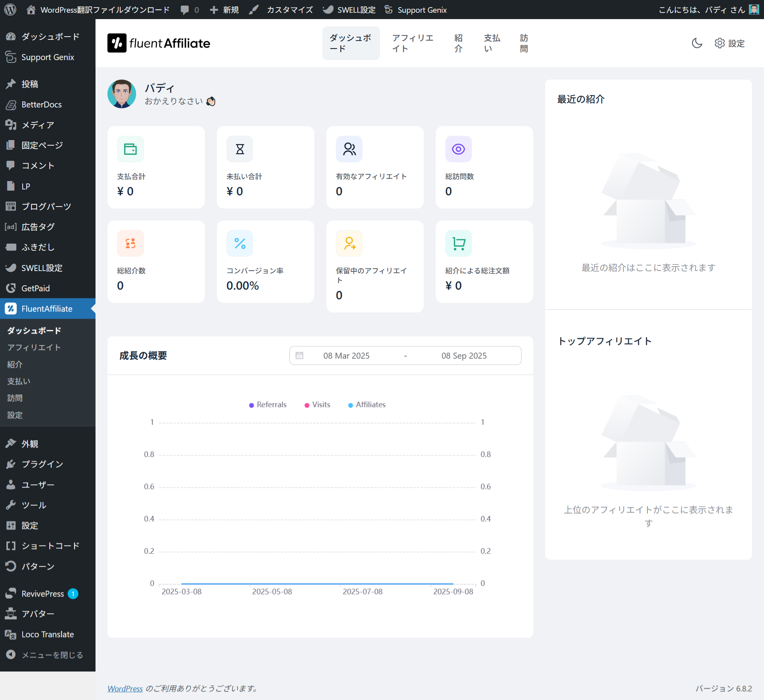764x700 pixels.
Task: Click the WordPress logo in the admin bar
Action: tap(10, 10)
